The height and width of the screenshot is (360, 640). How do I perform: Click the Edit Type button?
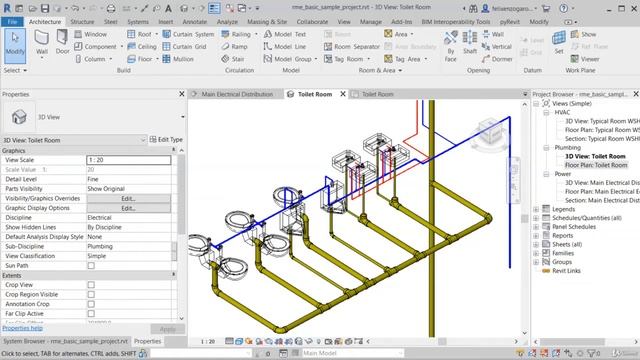166,140
